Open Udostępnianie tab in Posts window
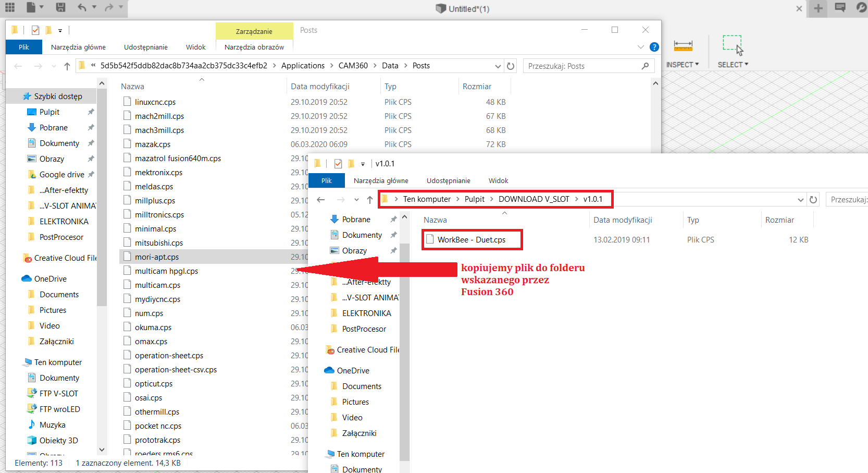The height and width of the screenshot is (473, 868). coord(146,47)
